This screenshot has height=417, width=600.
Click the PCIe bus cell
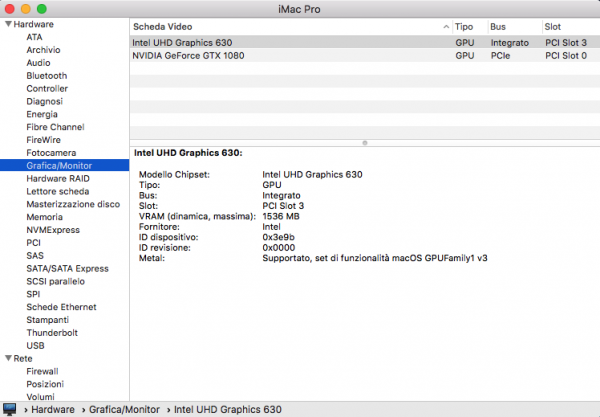tap(501, 55)
